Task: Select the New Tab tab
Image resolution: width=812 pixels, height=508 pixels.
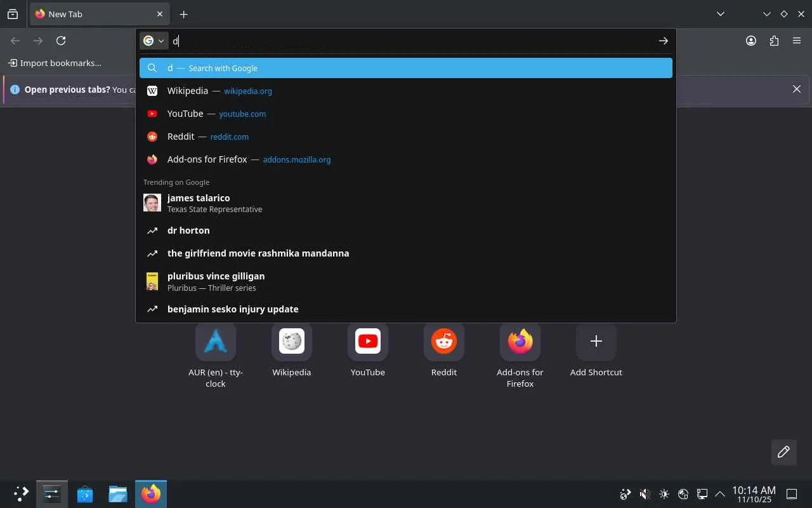Action: [99, 14]
